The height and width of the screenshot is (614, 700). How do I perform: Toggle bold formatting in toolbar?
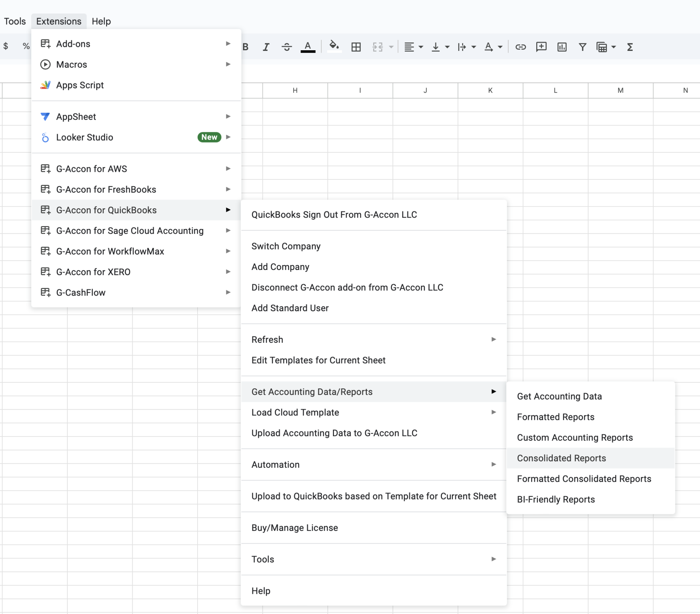245,47
